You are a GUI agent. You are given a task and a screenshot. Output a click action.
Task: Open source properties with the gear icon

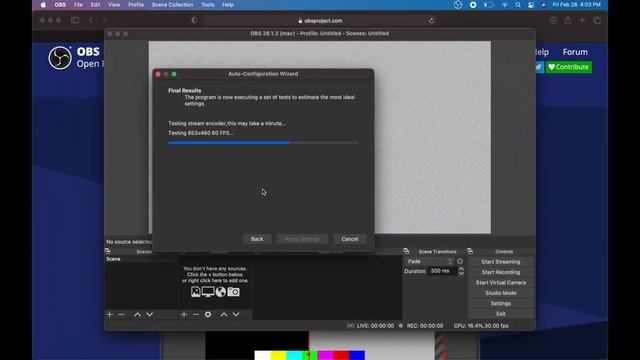pos(208,315)
